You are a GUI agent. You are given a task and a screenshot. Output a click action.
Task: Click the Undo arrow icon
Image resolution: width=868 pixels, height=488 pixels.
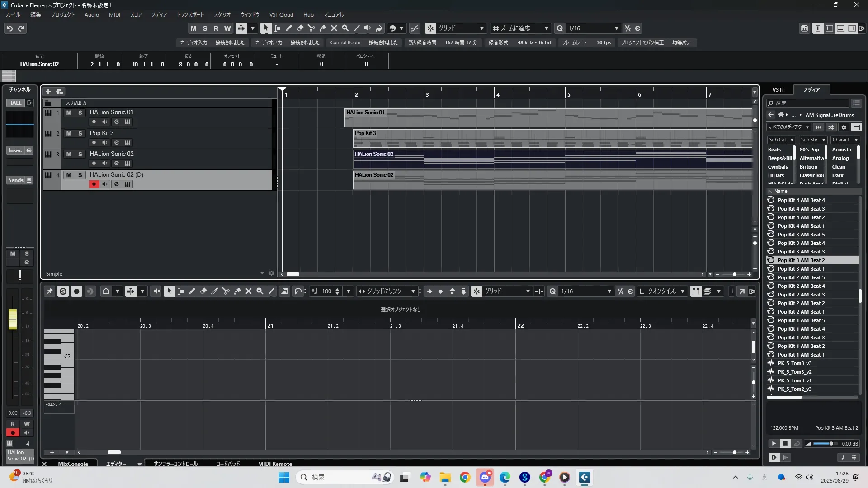(9, 28)
